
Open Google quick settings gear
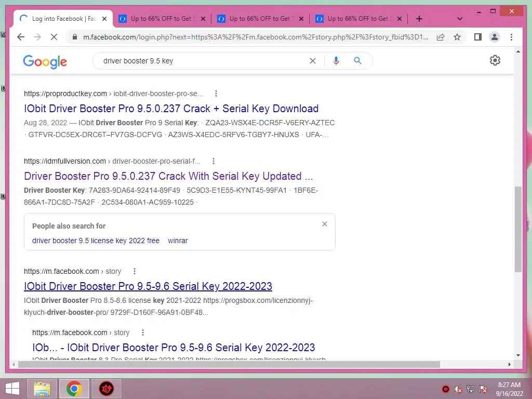coord(495,60)
